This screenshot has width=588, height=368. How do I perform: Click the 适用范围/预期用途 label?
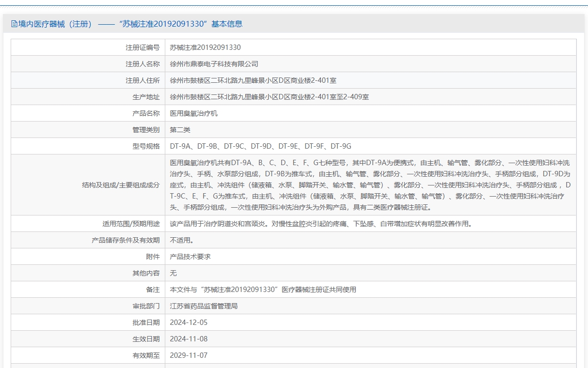tap(131, 224)
